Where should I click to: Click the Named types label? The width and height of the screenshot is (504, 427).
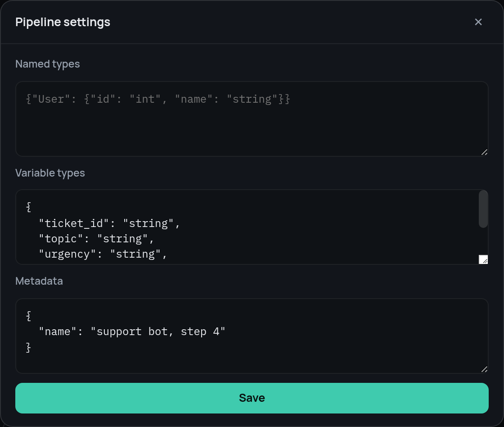[48, 64]
